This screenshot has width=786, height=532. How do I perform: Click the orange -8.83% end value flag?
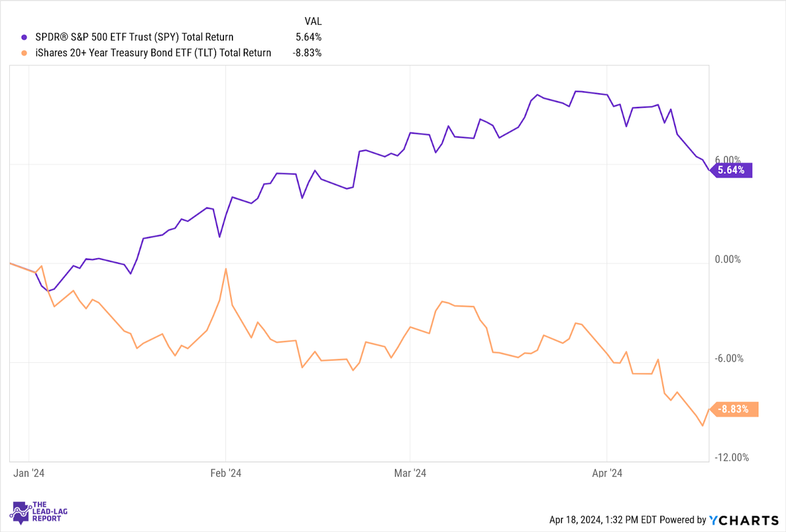pyautogui.click(x=734, y=409)
